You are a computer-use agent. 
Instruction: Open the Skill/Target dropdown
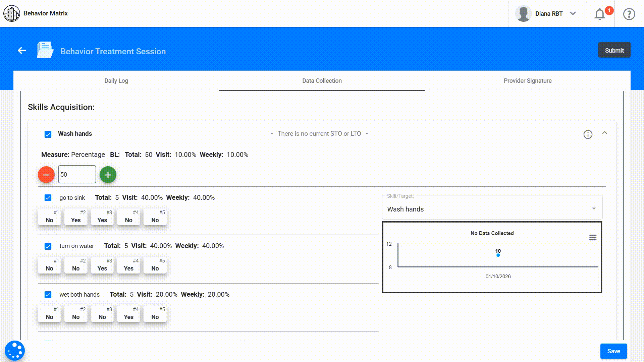coord(492,209)
